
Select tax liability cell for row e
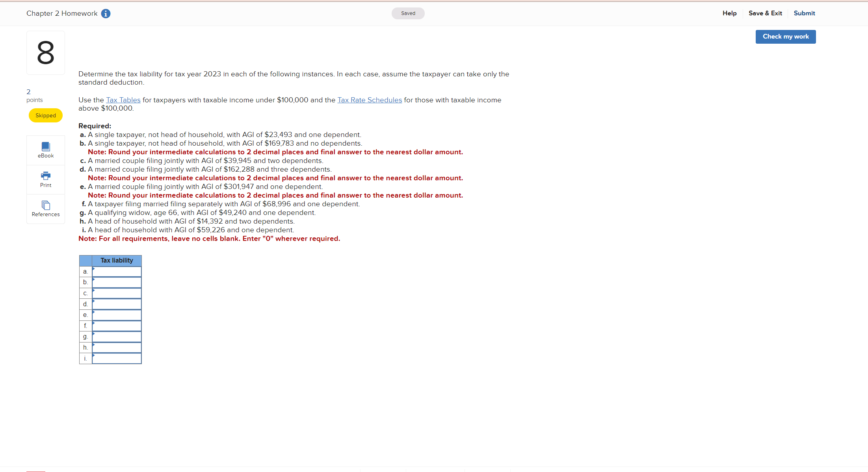[x=117, y=315]
